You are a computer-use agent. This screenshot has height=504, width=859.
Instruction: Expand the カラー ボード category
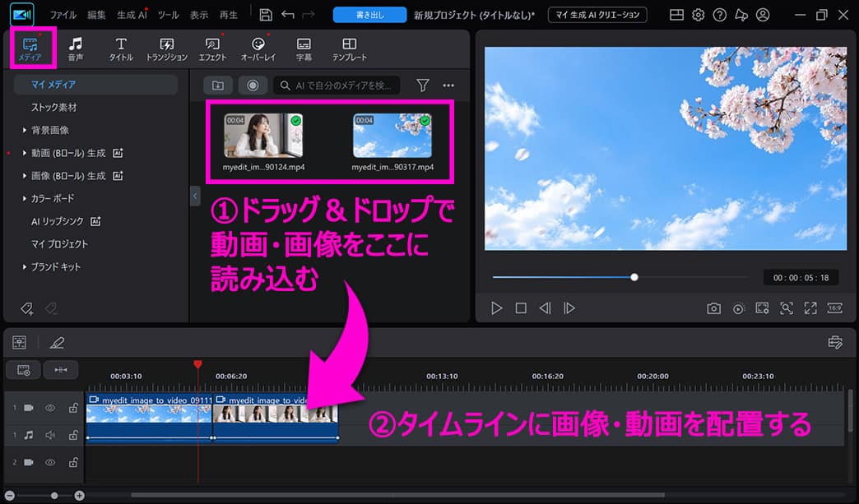click(x=25, y=199)
